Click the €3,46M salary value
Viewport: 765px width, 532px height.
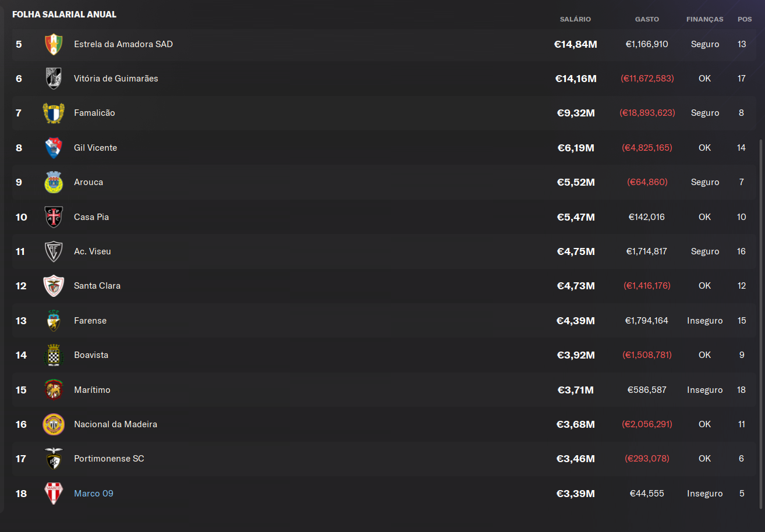(x=576, y=459)
